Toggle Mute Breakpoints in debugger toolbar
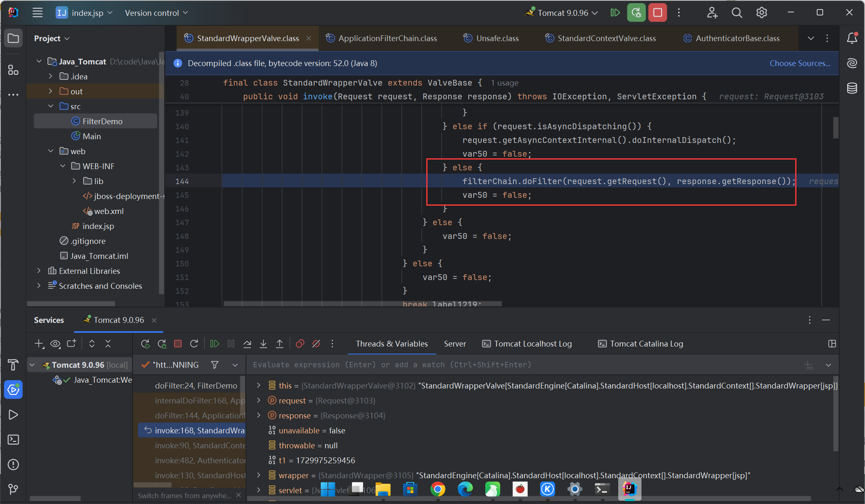Viewport: 865px width, 504px height. (316, 344)
